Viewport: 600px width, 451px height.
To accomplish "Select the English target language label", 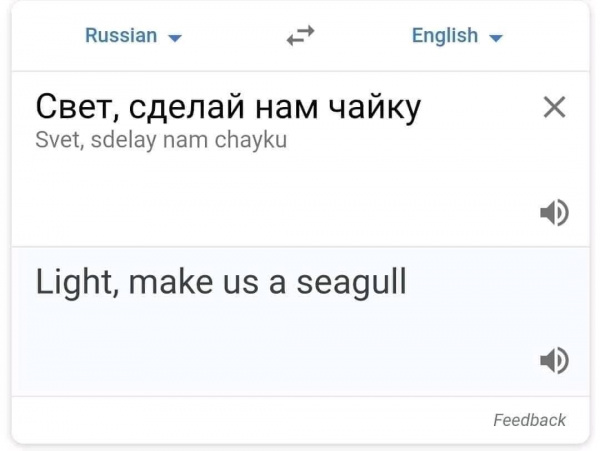I will [x=445, y=36].
